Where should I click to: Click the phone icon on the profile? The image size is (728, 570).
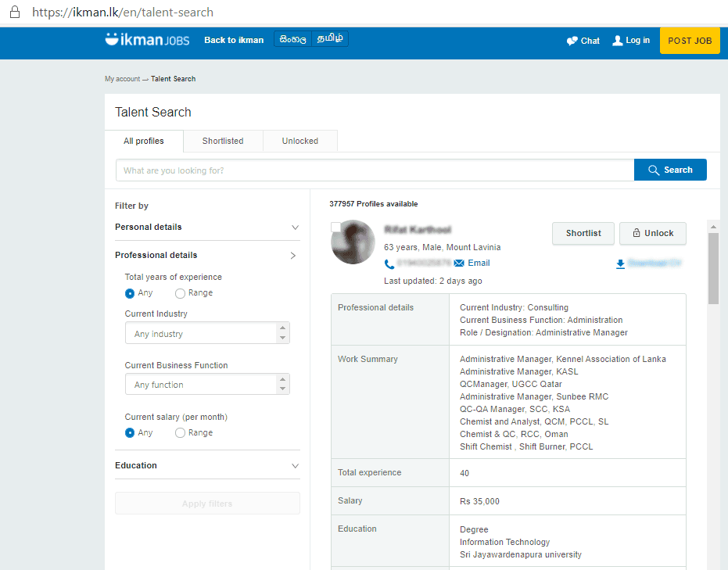(x=389, y=263)
